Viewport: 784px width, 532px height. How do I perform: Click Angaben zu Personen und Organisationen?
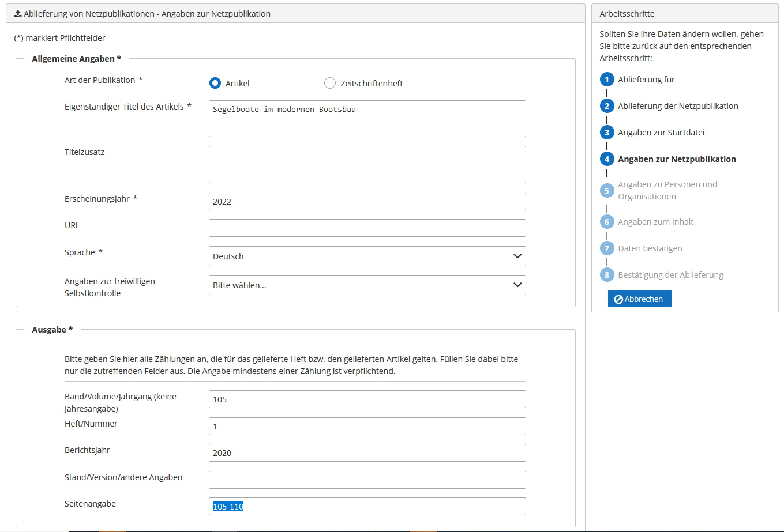(x=667, y=191)
